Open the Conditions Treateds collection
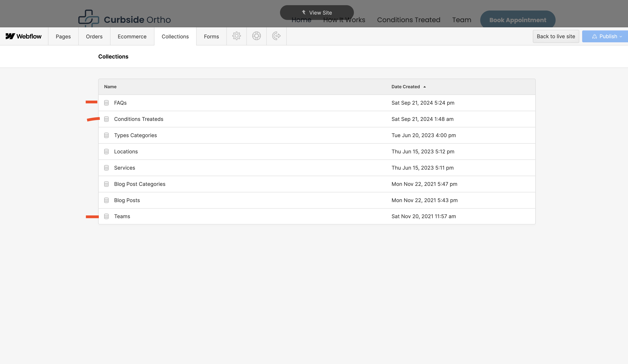 (x=139, y=119)
